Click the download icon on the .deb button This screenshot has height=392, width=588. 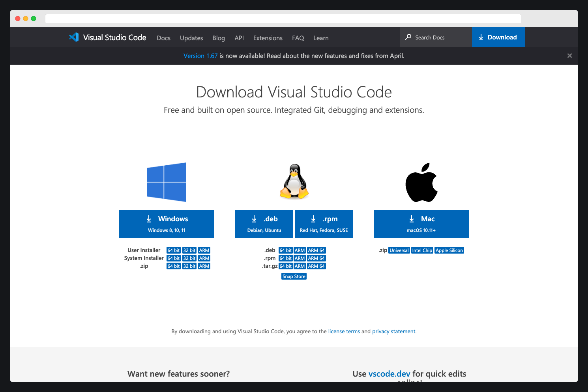pyautogui.click(x=254, y=218)
